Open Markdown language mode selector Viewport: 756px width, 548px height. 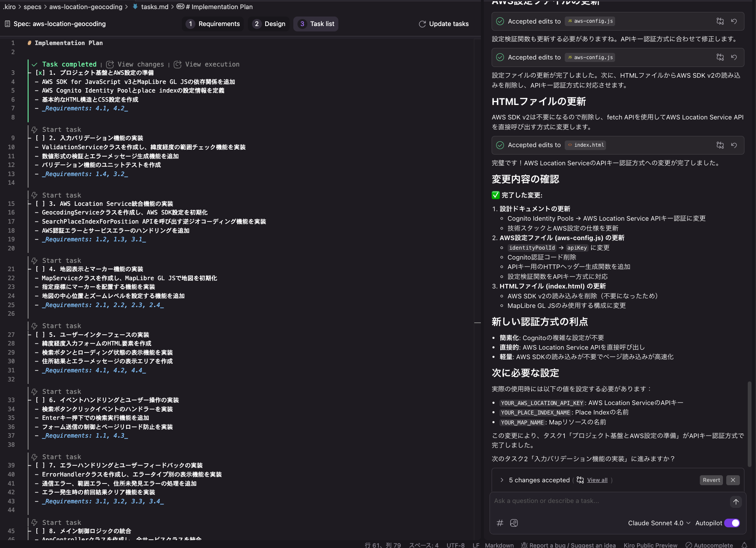(x=499, y=545)
